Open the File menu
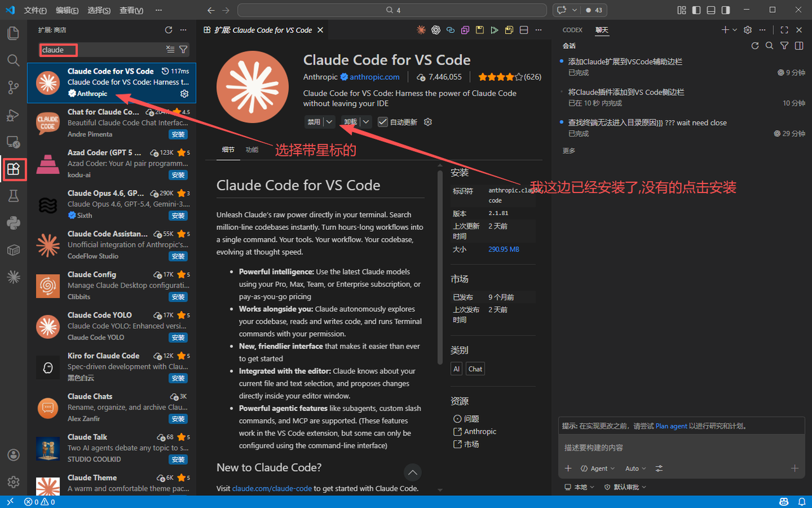 pos(36,10)
